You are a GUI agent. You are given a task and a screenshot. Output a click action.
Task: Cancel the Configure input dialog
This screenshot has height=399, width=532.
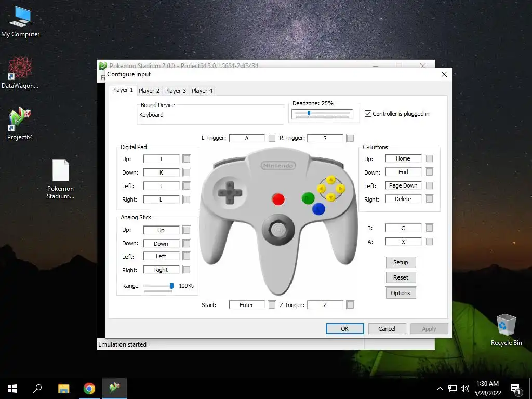click(x=387, y=329)
